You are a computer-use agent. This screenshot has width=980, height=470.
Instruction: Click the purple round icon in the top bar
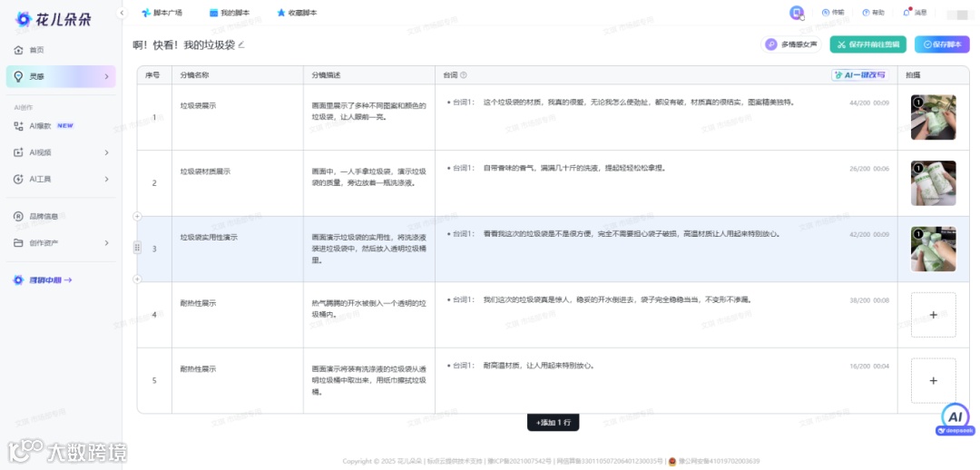pyautogui.click(x=796, y=13)
